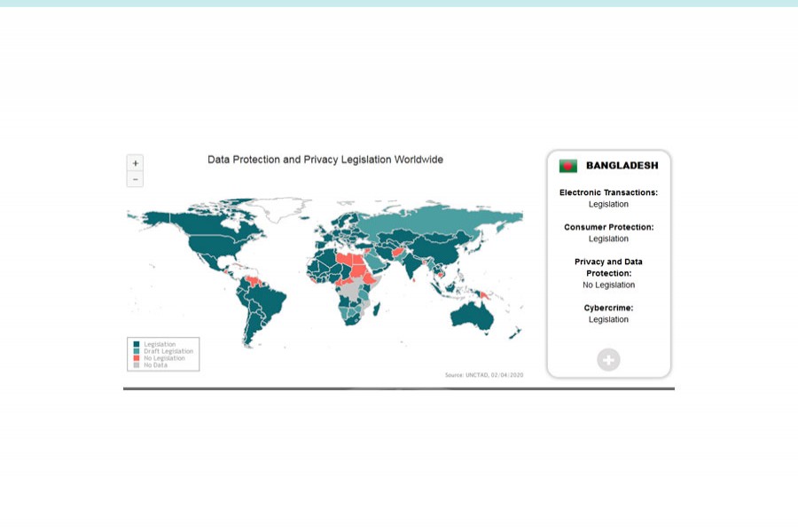Click the UNCTAD source note
Screen dimensions: 798x532
(x=483, y=375)
